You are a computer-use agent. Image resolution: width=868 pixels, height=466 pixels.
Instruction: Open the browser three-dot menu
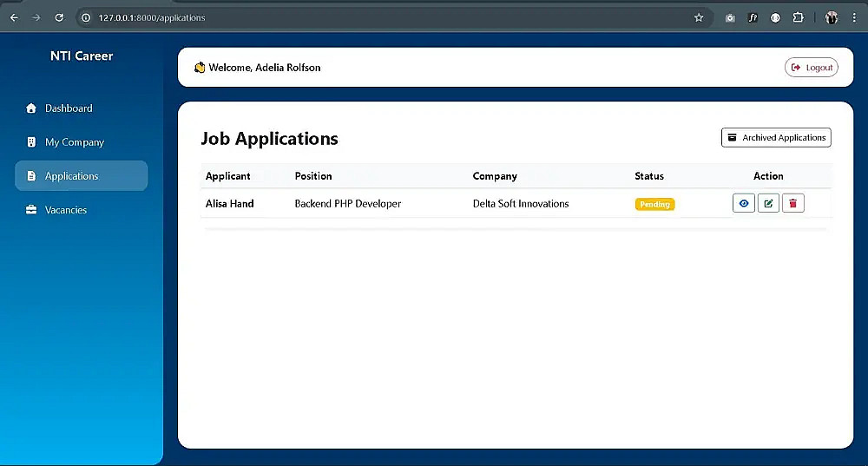point(854,17)
